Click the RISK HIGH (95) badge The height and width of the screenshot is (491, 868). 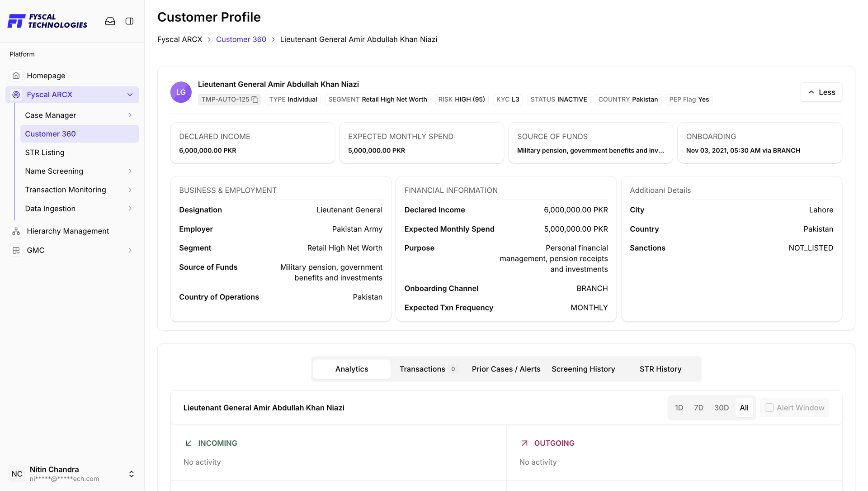coord(462,100)
